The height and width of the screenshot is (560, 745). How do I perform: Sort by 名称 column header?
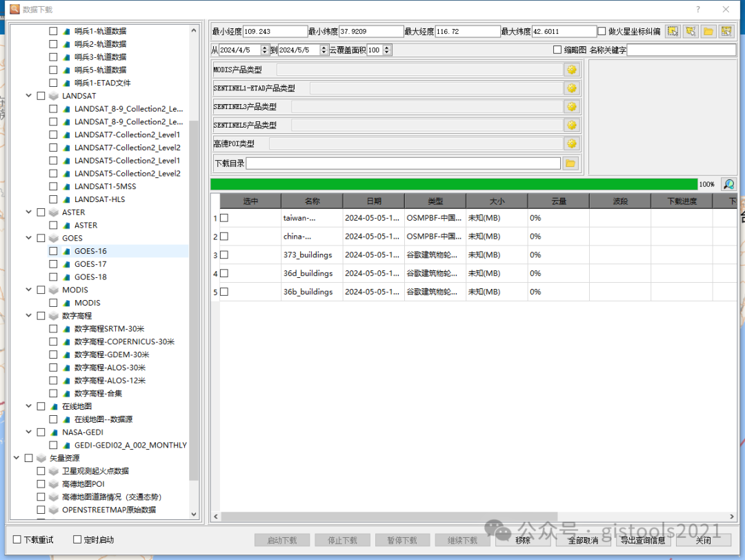click(x=312, y=201)
